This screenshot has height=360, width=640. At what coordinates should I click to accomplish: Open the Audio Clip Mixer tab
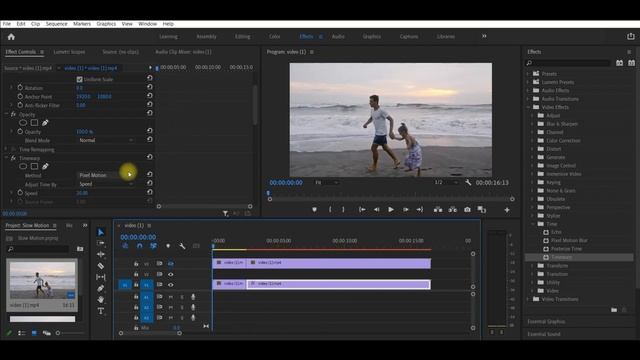pos(183,52)
